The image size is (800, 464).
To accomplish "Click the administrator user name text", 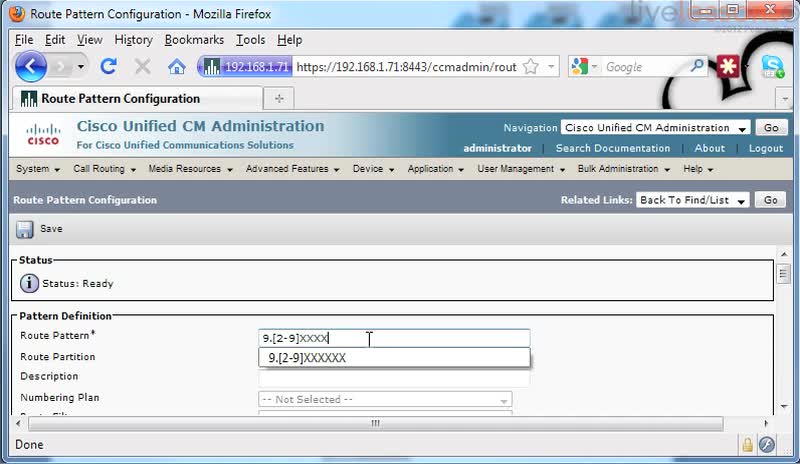I will tap(497, 148).
